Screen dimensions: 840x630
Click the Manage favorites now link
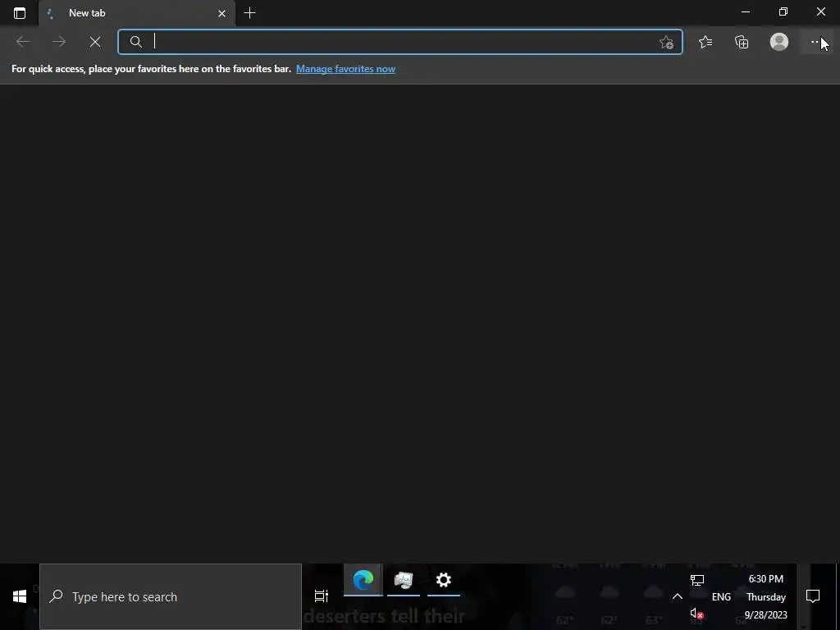tap(345, 69)
